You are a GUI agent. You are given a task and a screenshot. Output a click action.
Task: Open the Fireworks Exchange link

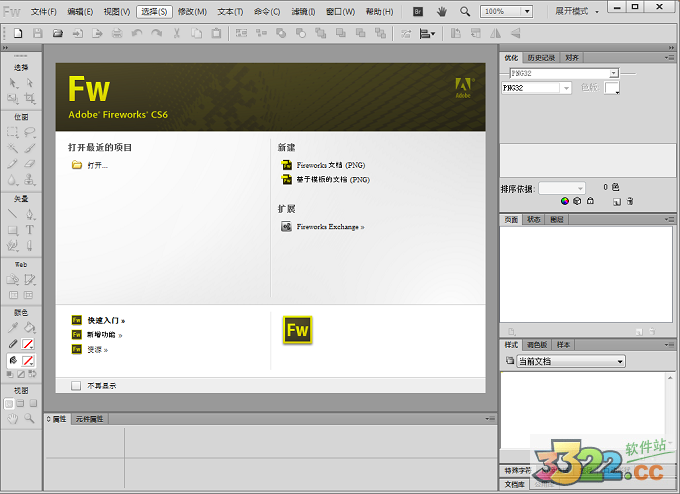pyautogui.click(x=330, y=227)
